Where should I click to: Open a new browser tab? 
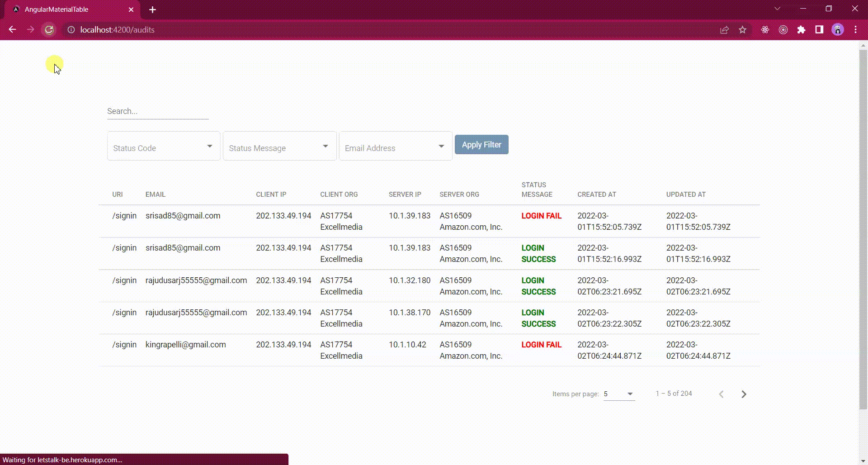pos(152,9)
